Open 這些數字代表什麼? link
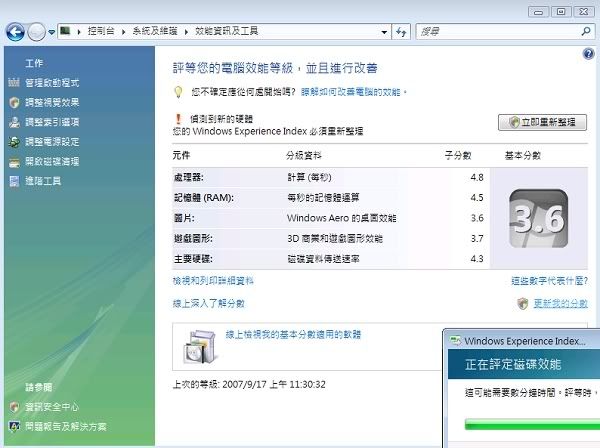 pyautogui.click(x=549, y=281)
